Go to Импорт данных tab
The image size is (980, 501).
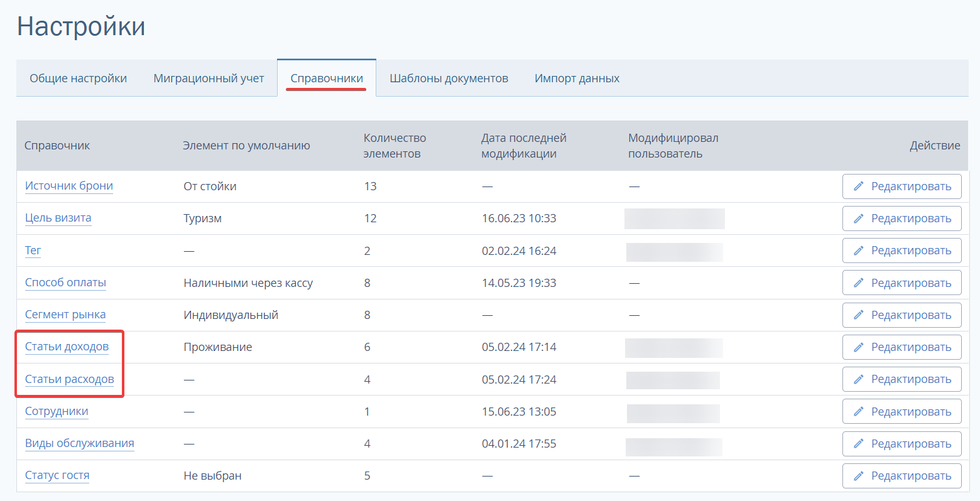coord(577,78)
